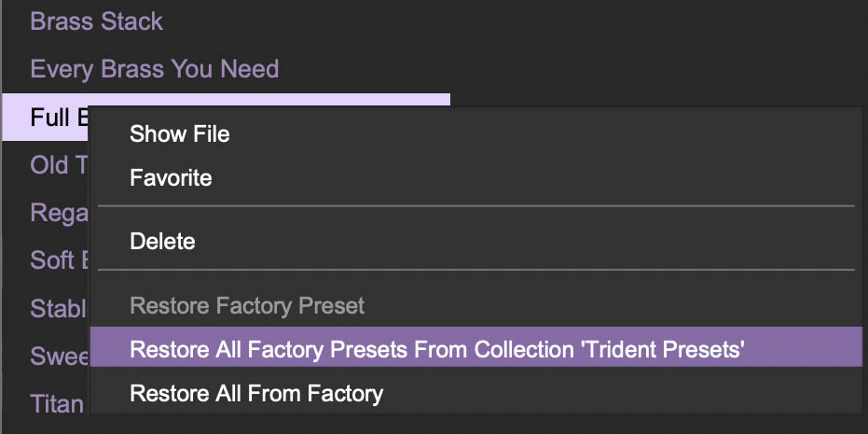This screenshot has height=434, width=868.
Task: Delete the selected preset via context menu
Action: tap(162, 242)
